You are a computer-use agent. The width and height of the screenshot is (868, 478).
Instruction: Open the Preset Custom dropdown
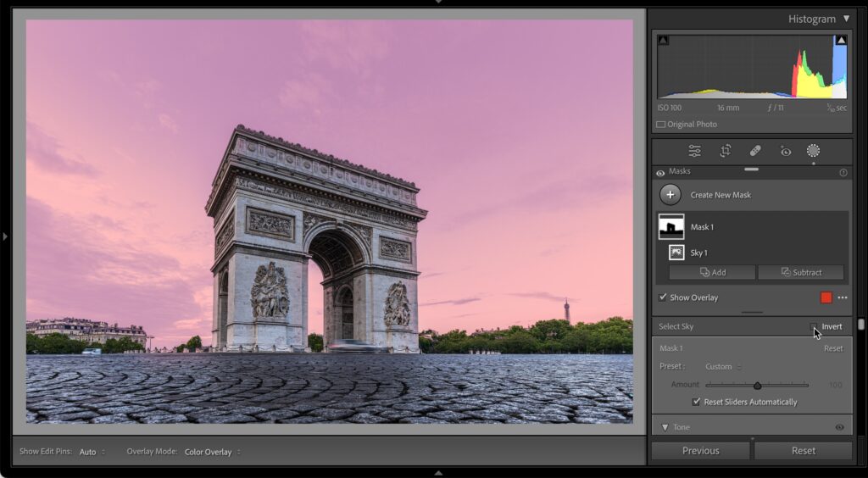point(723,367)
